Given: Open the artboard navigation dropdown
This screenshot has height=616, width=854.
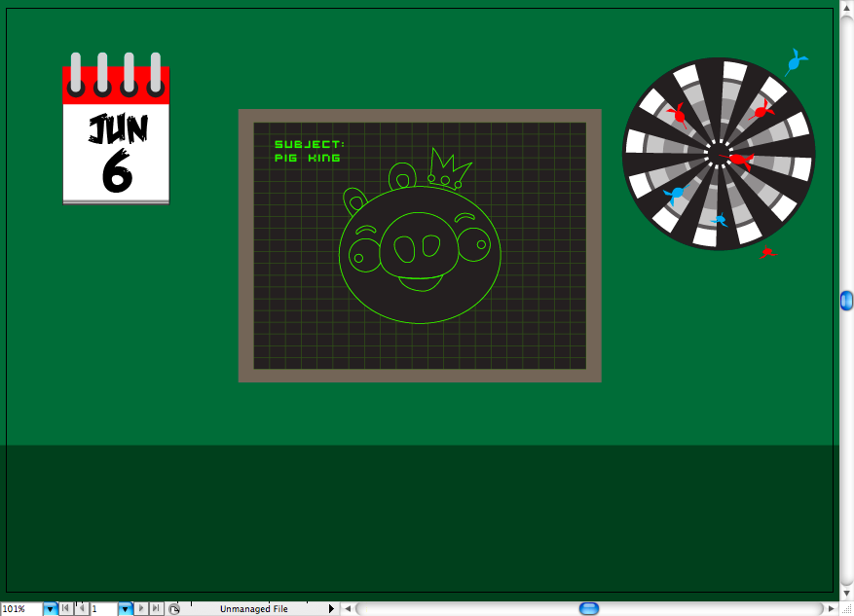Looking at the screenshot, I should (126, 609).
